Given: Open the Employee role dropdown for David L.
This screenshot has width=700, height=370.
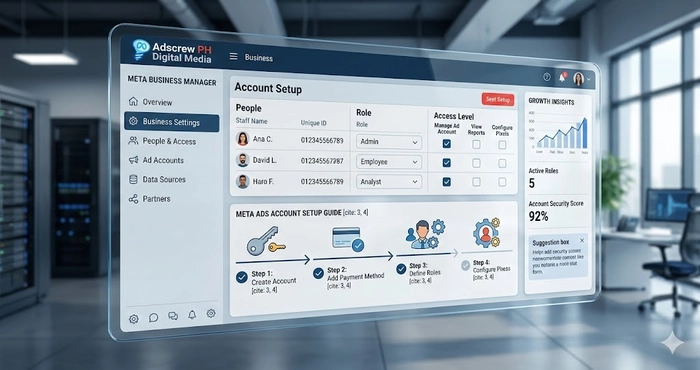Looking at the screenshot, I should pyautogui.click(x=389, y=162).
